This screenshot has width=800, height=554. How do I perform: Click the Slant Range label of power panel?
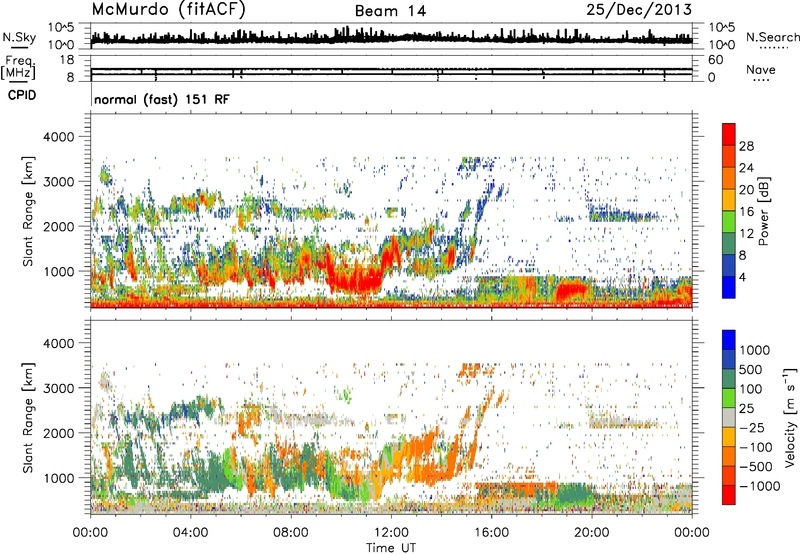point(28,211)
